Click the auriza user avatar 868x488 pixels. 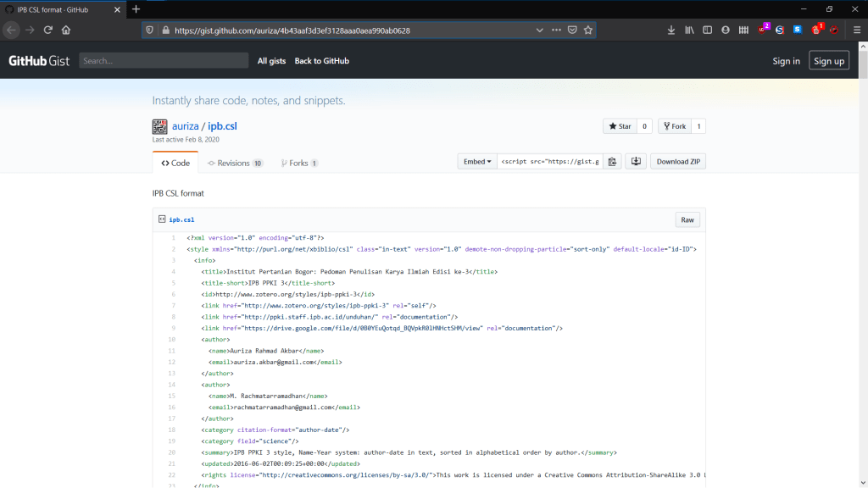click(159, 126)
